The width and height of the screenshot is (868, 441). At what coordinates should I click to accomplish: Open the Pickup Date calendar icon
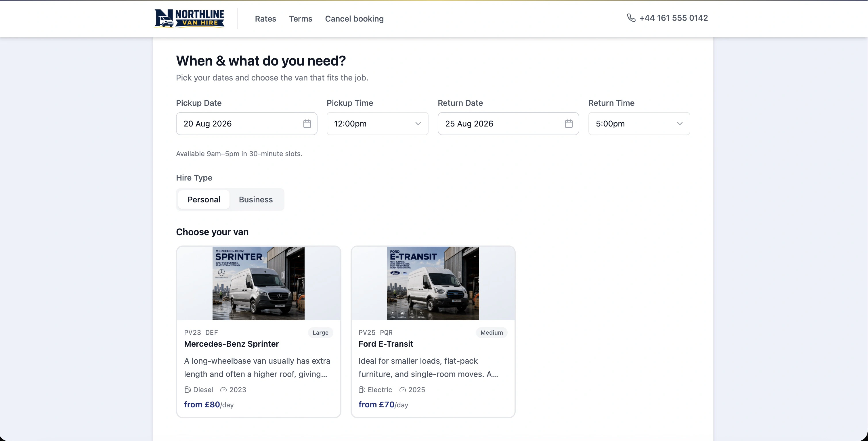click(x=307, y=124)
